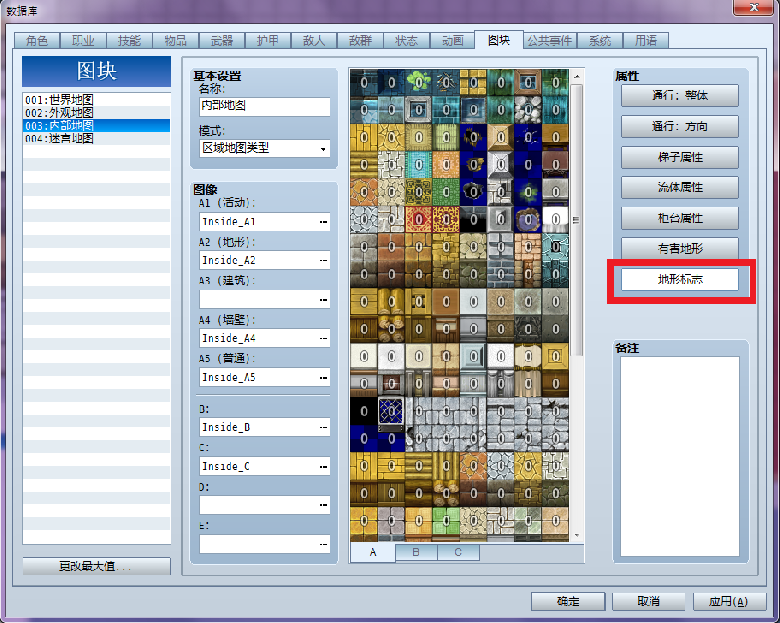Switch to the 敌人 tab
This screenshot has width=780, height=623.
[x=314, y=40]
